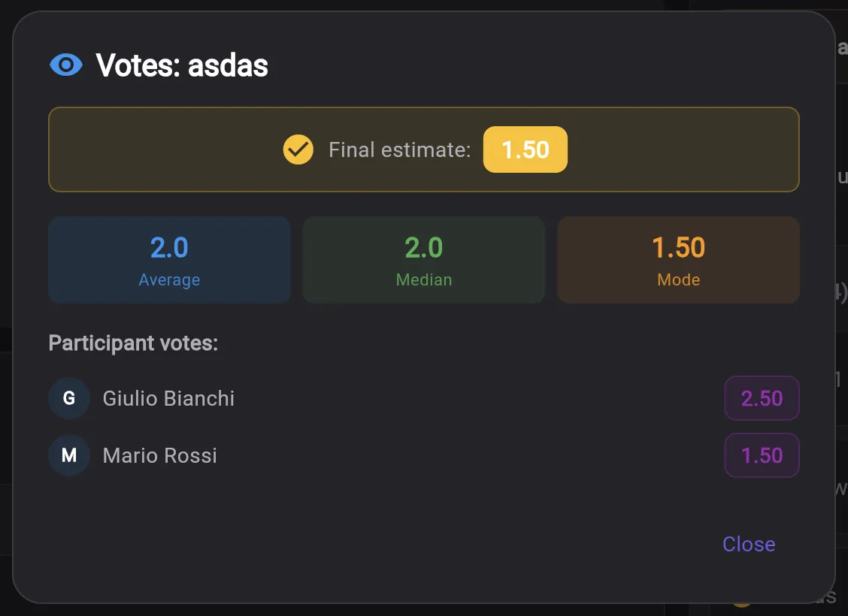The width and height of the screenshot is (848, 616).
Task: Select the Final estimate banner row
Action: [425, 149]
